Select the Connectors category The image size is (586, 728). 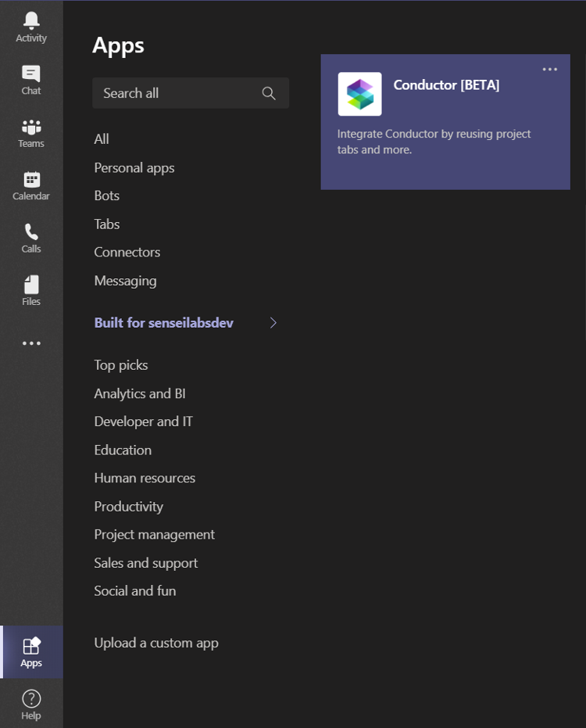(127, 252)
